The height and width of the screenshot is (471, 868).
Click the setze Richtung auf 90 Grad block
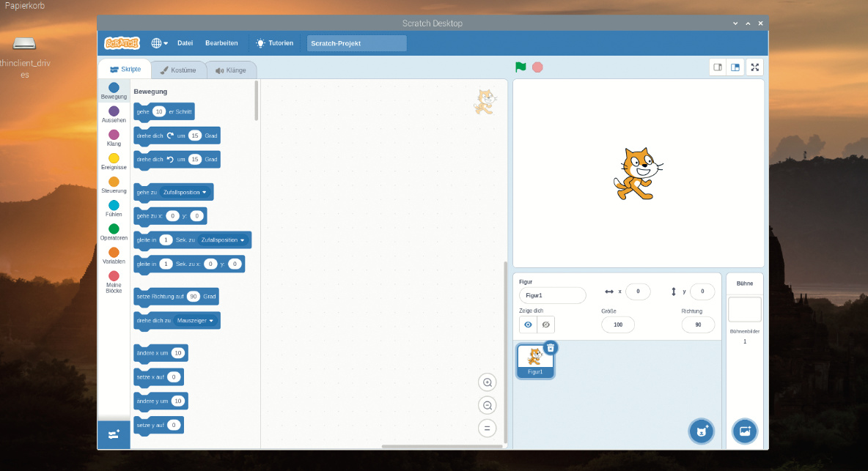(176, 297)
